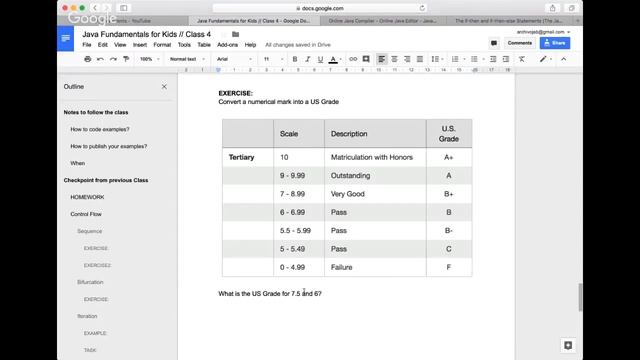Click the bulleted list icon

tap(474, 59)
